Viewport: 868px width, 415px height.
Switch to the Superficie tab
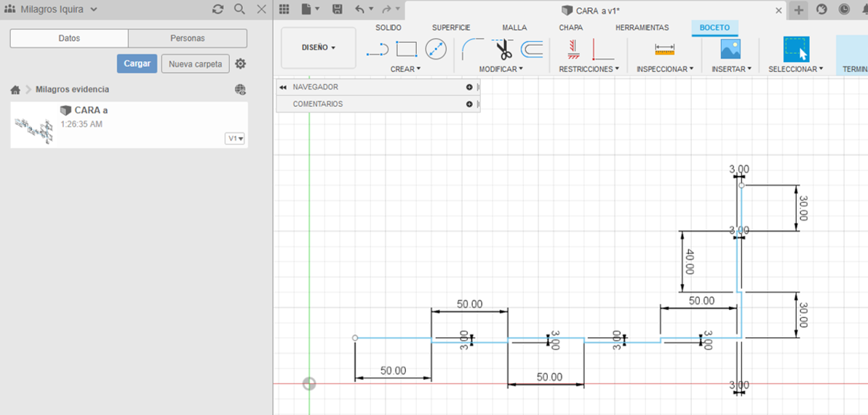click(451, 28)
